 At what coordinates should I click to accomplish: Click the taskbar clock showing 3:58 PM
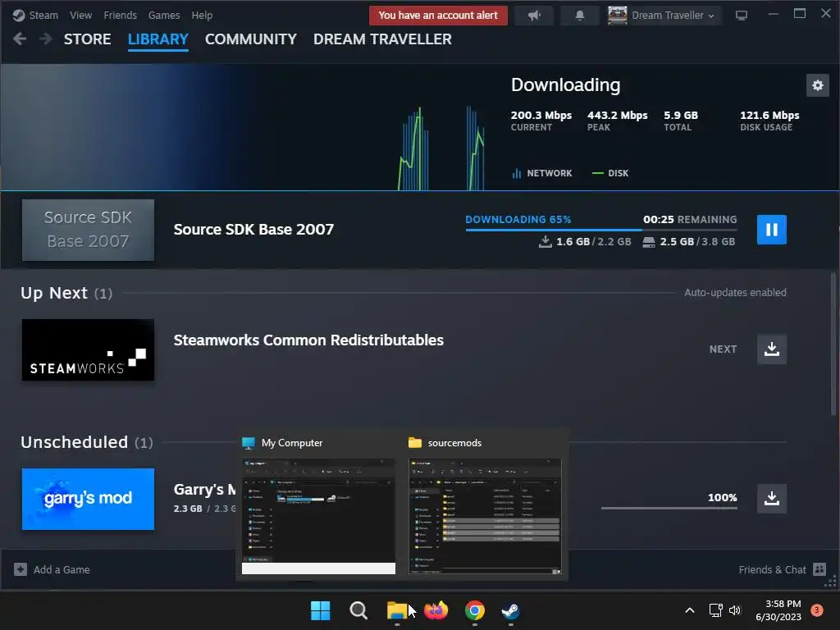click(x=778, y=610)
